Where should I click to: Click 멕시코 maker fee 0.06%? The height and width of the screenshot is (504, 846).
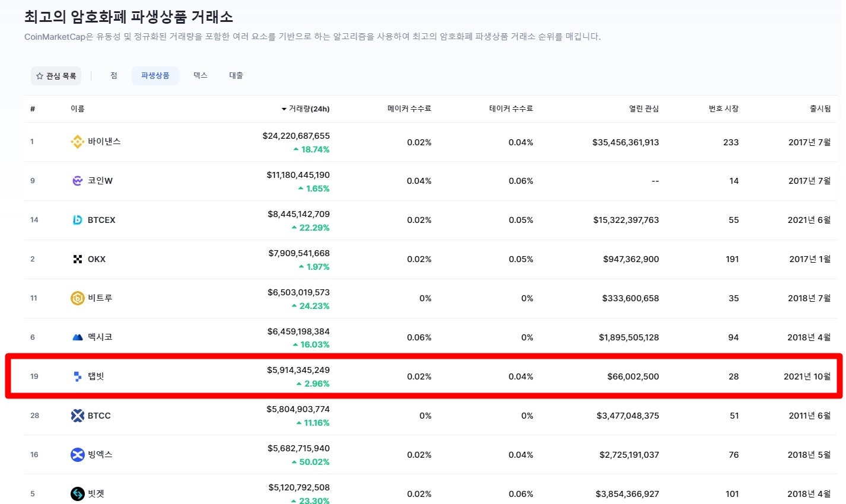coord(419,337)
